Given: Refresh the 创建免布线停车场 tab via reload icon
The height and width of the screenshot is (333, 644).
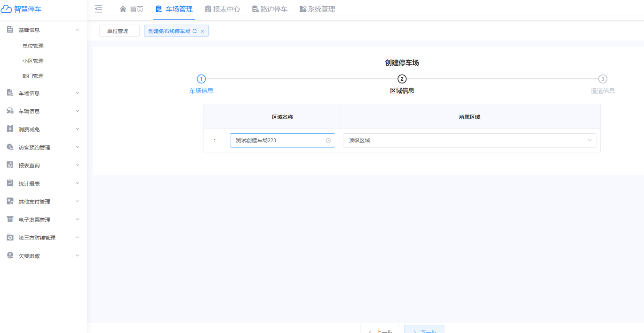Looking at the screenshot, I should (195, 31).
